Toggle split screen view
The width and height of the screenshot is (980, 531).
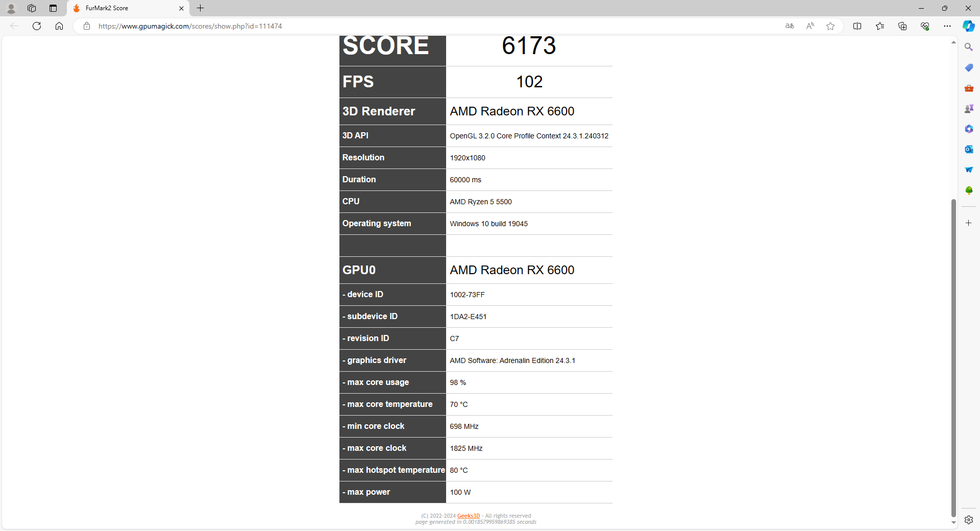point(857,26)
